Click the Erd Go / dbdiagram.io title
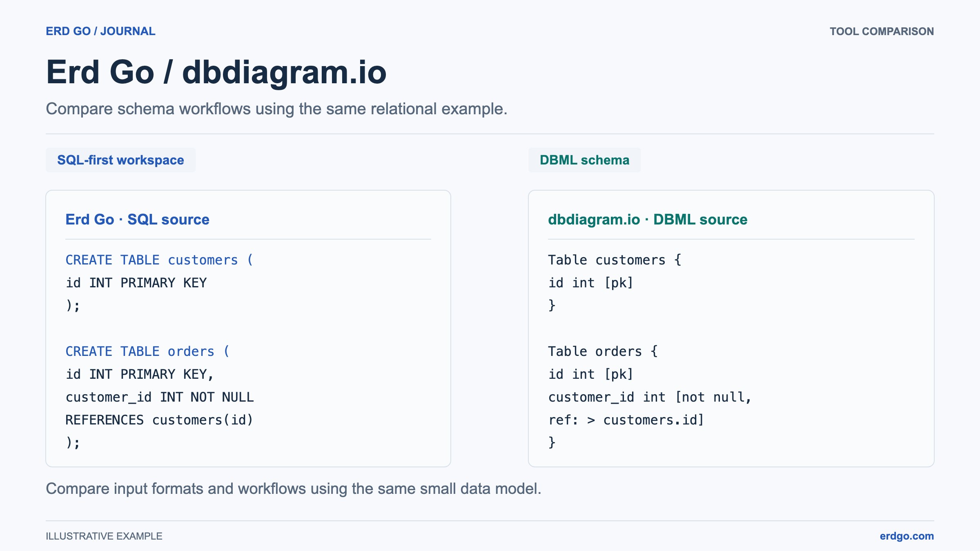This screenshot has width=980, height=551. pos(216,72)
